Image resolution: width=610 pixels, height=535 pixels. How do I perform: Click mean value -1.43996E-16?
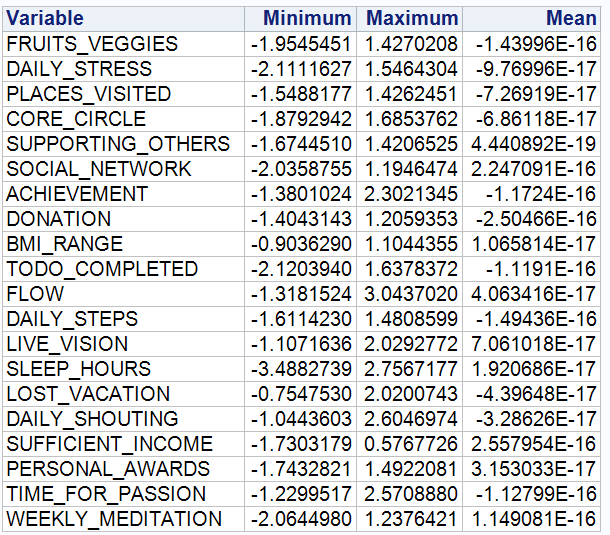(531, 44)
